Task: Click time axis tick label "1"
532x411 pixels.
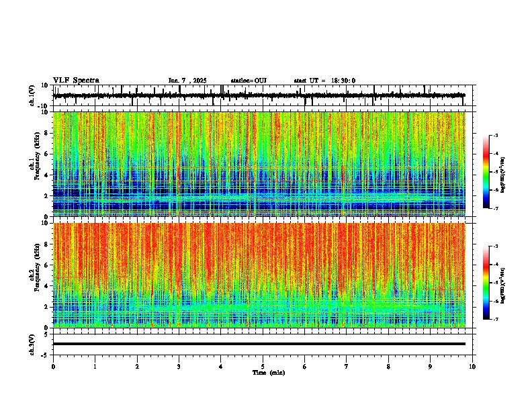Action: point(95,367)
